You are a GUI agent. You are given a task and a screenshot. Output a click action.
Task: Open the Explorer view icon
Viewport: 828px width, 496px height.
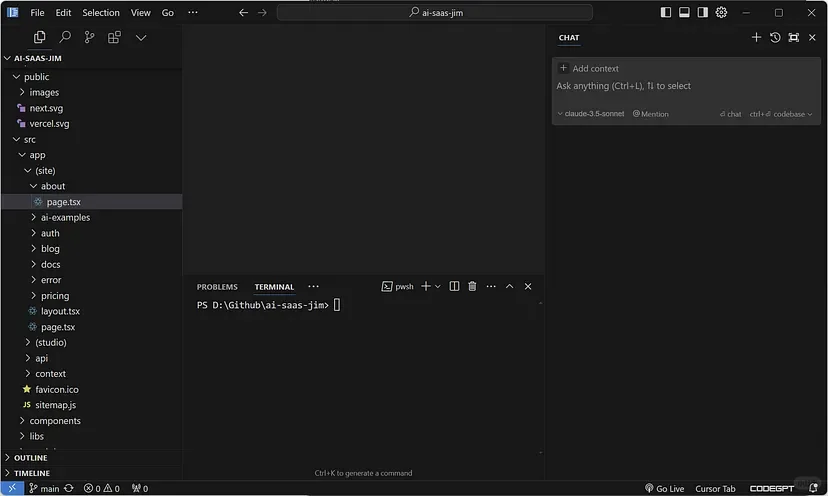[40, 37]
